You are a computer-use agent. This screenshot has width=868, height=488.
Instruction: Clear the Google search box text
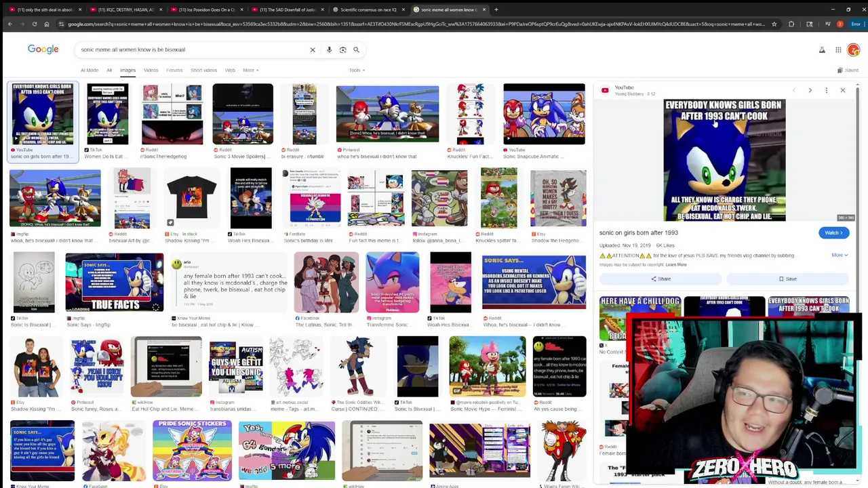313,49
